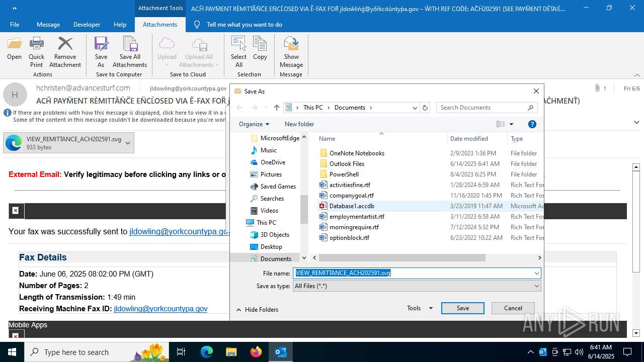This screenshot has height=362, width=644.
Task: Sort files by Name column header
Action: pyautogui.click(x=327, y=139)
